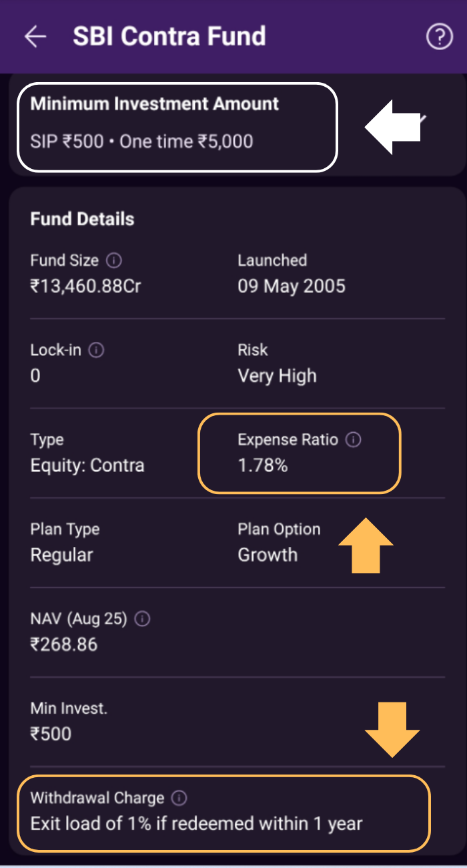Tap the Very High risk value
The height and width of the screenshot is (868, 467).
(277, 376)
